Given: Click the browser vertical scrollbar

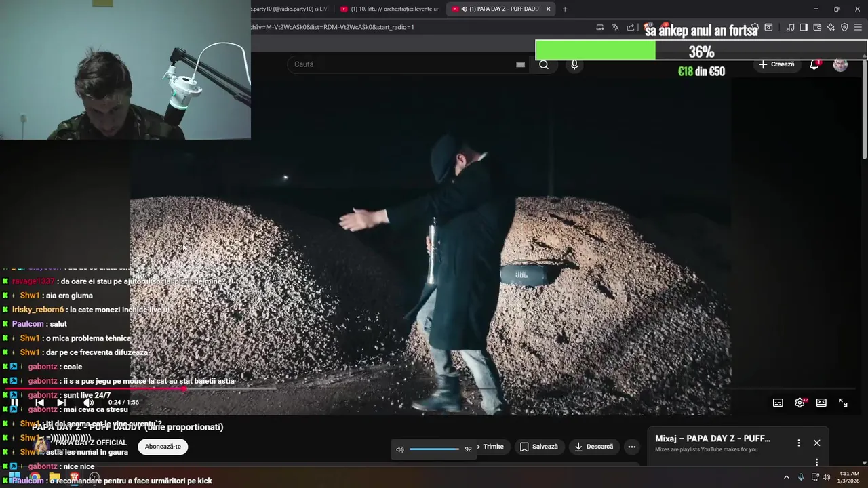Looking at the screenshot, I should click(865, 108).
